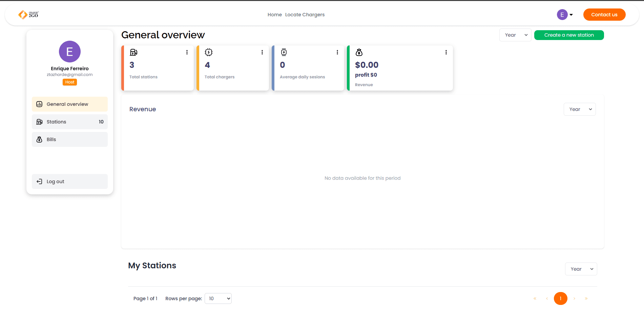Click the Charge2Go logo
This screenshot has height=310, width=644.
click(x=28, y=15)
